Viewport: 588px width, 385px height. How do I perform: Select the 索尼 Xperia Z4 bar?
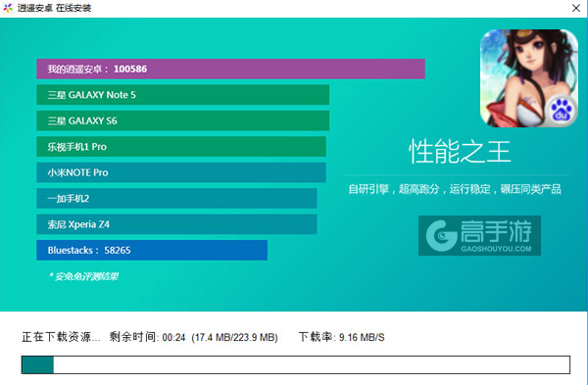[x=176, y=224]
